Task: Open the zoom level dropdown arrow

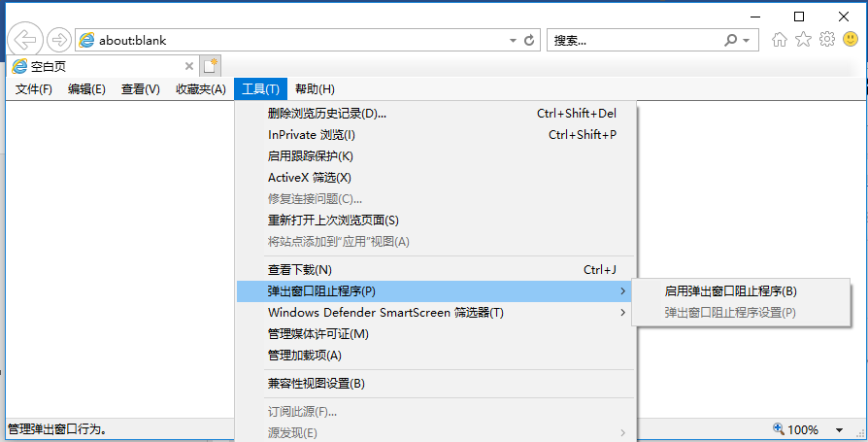Action: pos(839,429)
